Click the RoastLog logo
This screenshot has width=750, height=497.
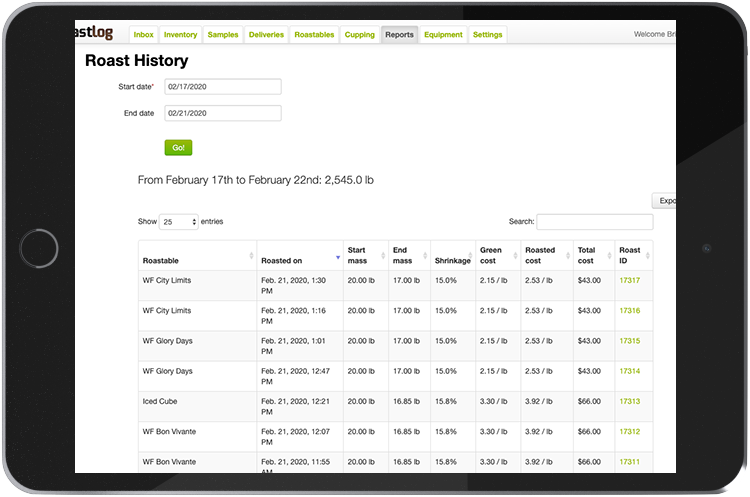click(x=98, y=33)
